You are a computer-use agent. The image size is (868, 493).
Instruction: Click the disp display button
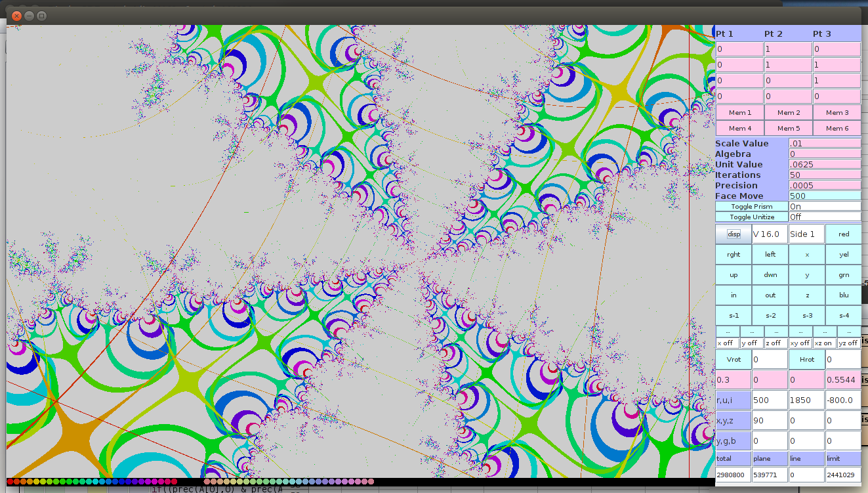point(734,234)
